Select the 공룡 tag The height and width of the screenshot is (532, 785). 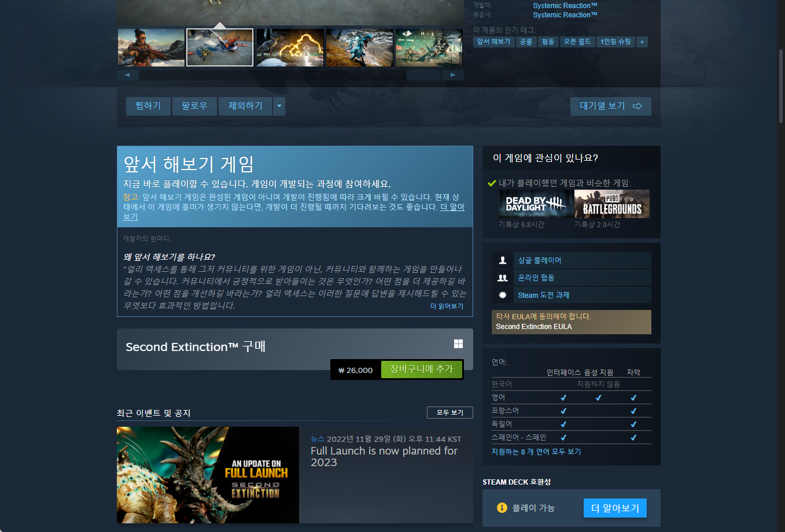(x=526, y=42)
